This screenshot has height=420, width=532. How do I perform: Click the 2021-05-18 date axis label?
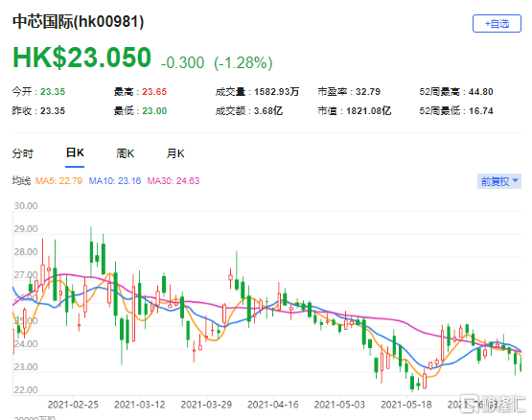406,405
